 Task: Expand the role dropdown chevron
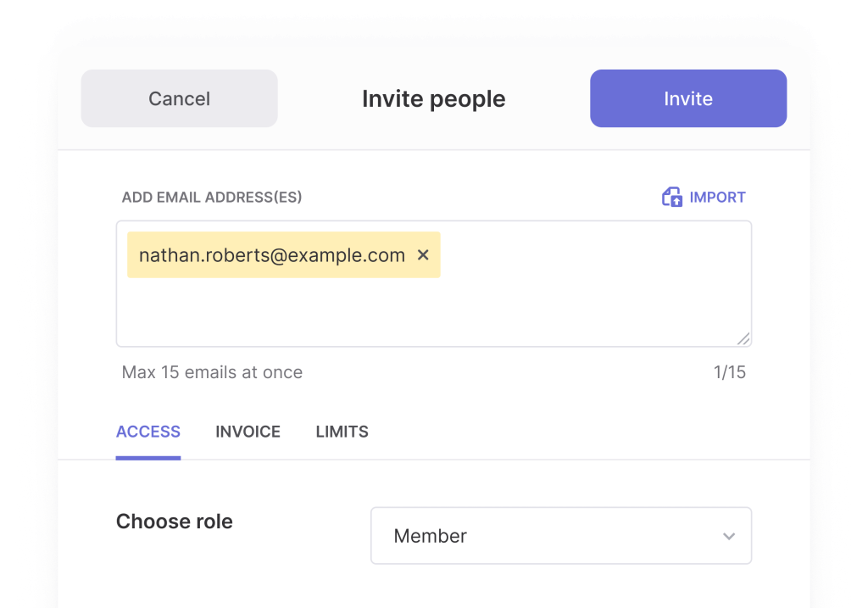(x=729, y=536)
